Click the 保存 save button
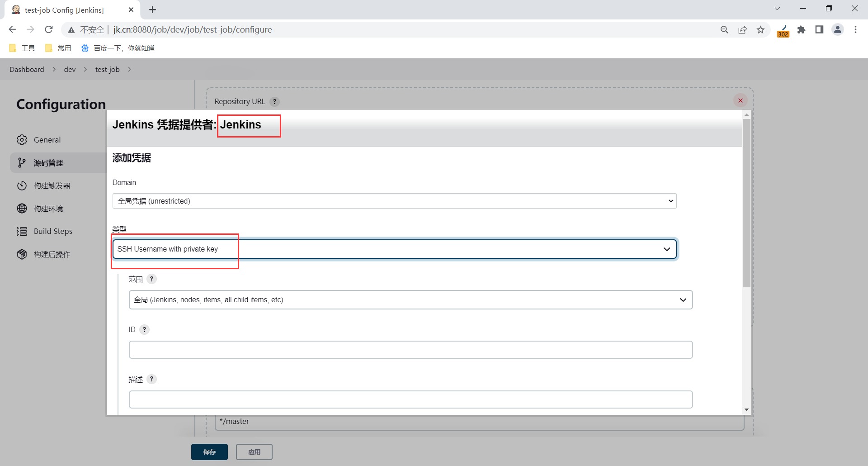This screenshot has height=466, width=868. (x=209, y=452)
